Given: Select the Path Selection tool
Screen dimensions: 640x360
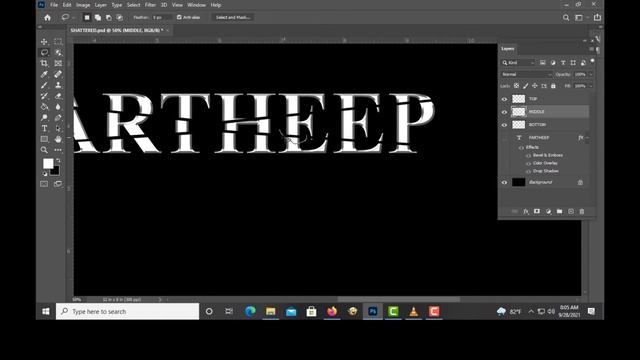Looking at the screenshot, I should coord(58,128).
